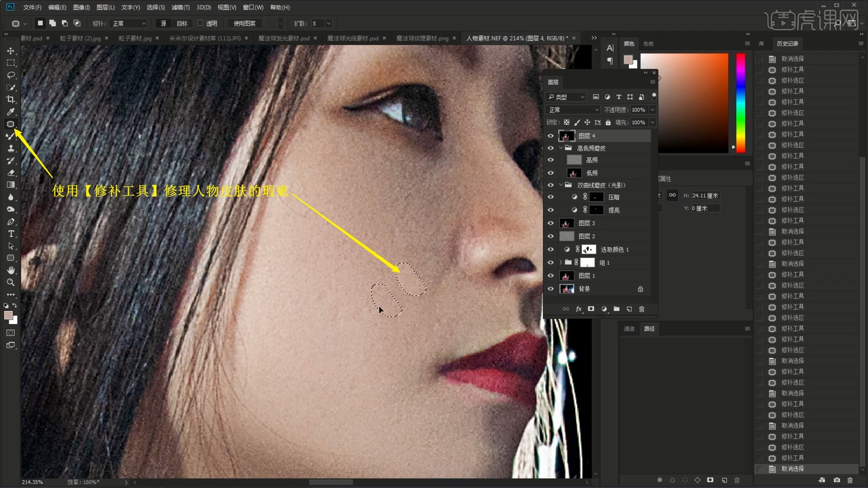
Task: Click the add layer style fx icon
Action: (578, 309)
